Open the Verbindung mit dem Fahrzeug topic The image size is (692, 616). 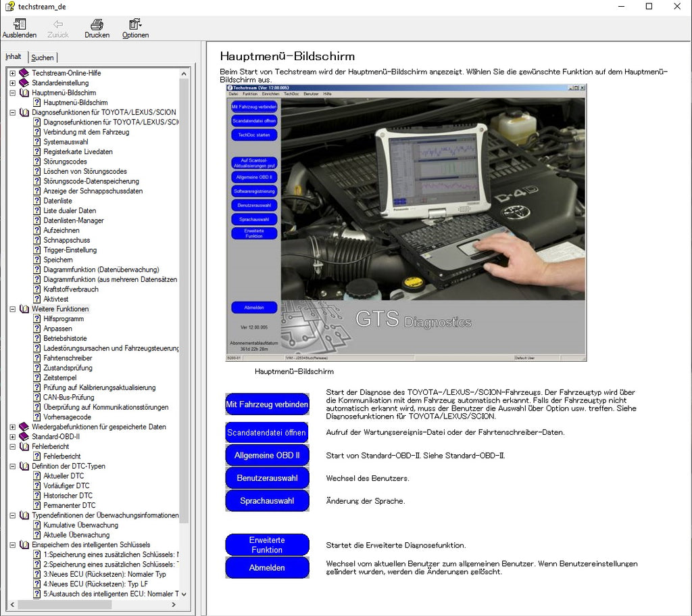tap(86, 132)
